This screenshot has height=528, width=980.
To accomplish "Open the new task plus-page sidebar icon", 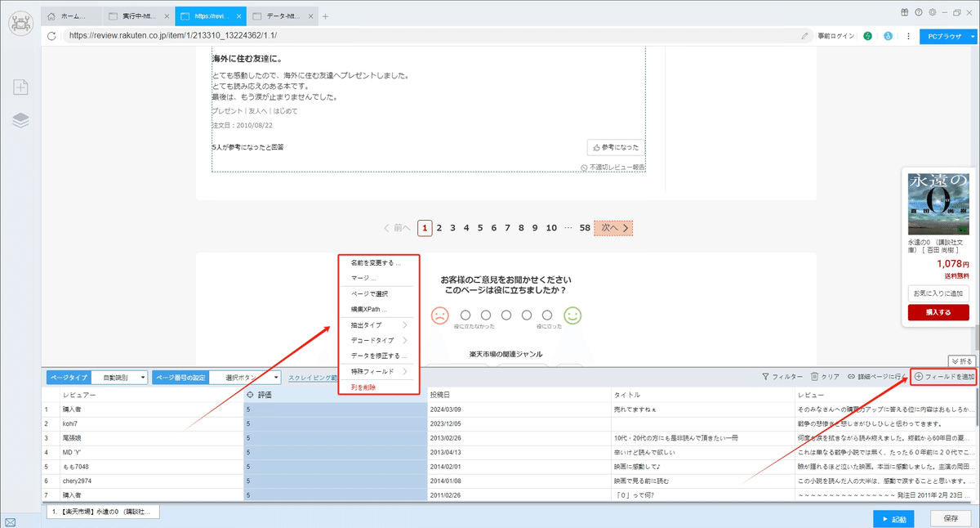I will pyautogui.click(x=21, y=87).
